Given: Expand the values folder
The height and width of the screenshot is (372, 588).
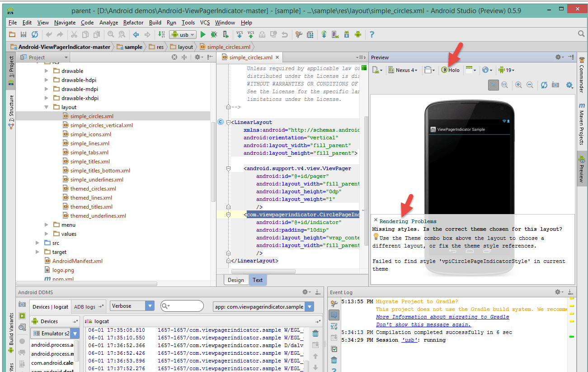Looking at the screenshot, I should pyautogui.click(x=47, y=234).
